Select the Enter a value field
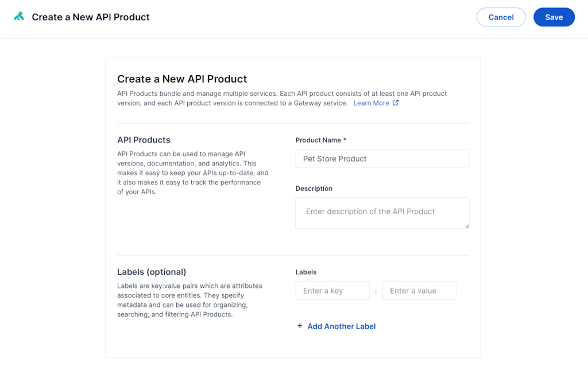This screenshot has height=389, width=588. pyautogui.click(x=419, y=291)
